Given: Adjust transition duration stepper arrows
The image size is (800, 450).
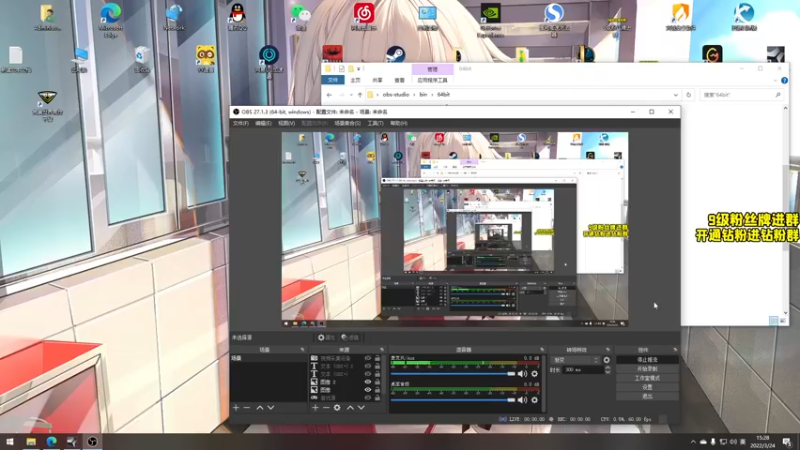Looking at the screenshot, I should click(608, 370).
